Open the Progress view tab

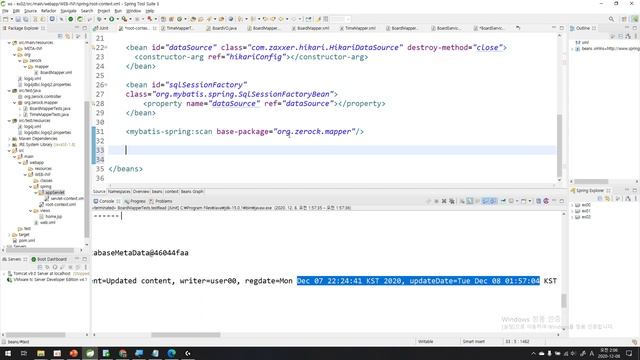135,201
